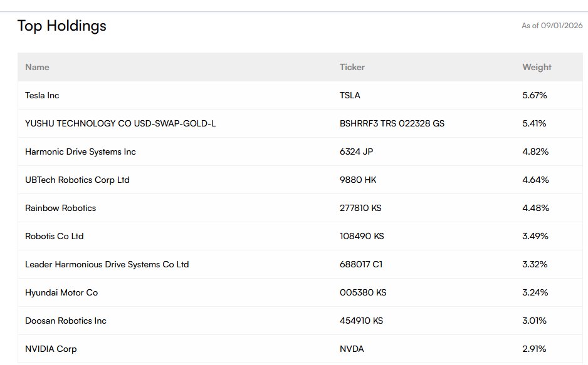Click the 5.67% weight value
The height and width of the screenshot is (365, 588).
535,95
